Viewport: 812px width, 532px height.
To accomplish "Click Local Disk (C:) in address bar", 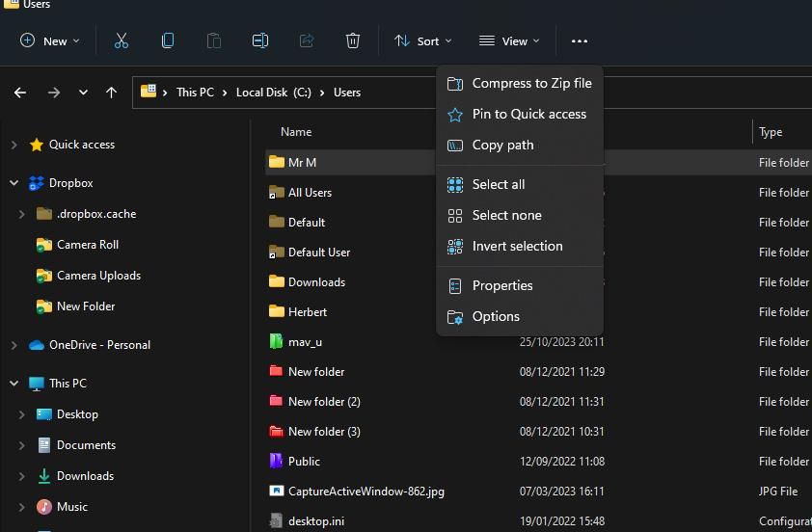I will point(274,93).
